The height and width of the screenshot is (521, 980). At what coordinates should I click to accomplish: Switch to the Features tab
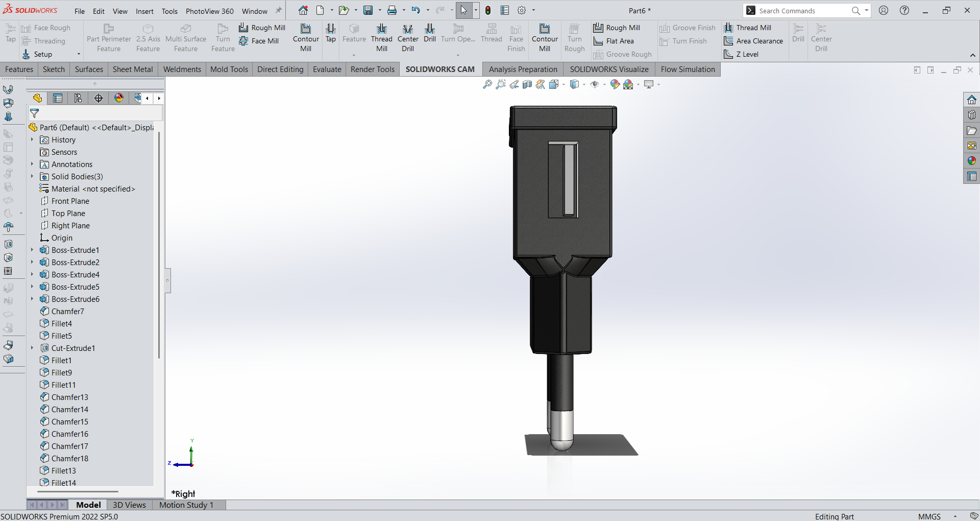[x=19, y=69]
